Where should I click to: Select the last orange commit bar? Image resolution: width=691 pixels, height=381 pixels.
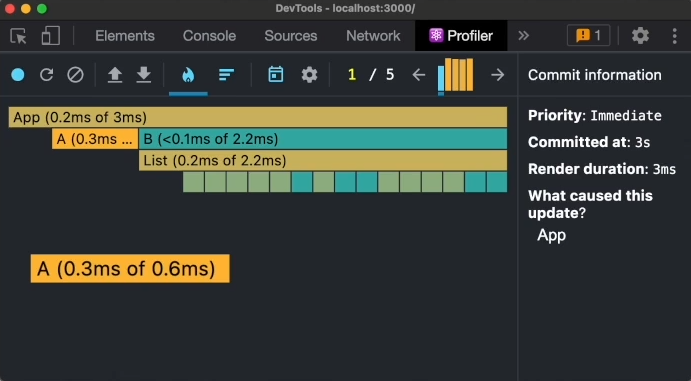470,75
